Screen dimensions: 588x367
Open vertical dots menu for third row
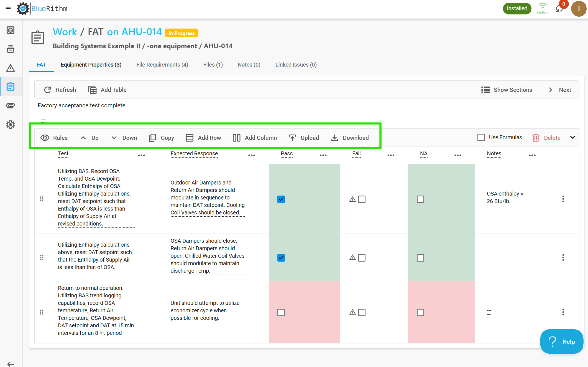[563, 312]
